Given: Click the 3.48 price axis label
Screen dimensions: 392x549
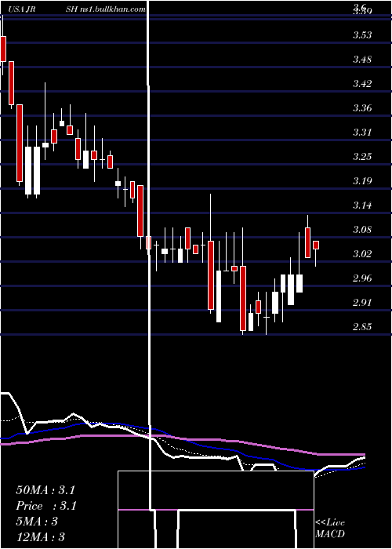Looking at the screenshot, I should tap(362, 60).
